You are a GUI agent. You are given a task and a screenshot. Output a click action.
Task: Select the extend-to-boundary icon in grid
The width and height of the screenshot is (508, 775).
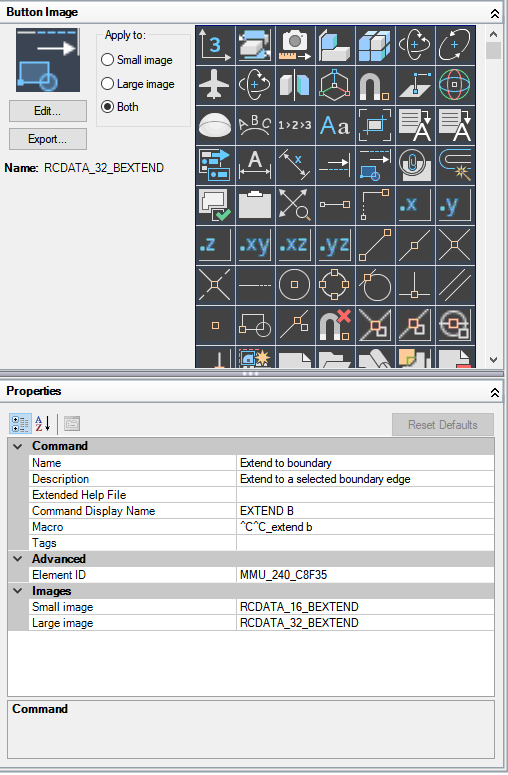click(x=375, y=166)
